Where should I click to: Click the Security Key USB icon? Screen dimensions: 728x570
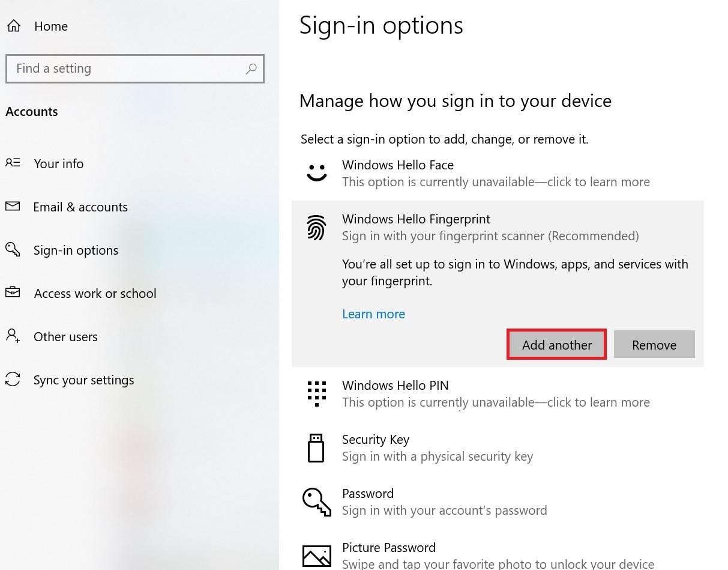click(x=316, y=448)
